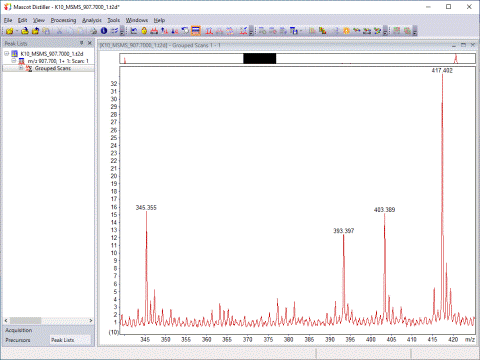Click the multicolored molecule cluster icon
The image size is (480, 360).
(377, 31)
